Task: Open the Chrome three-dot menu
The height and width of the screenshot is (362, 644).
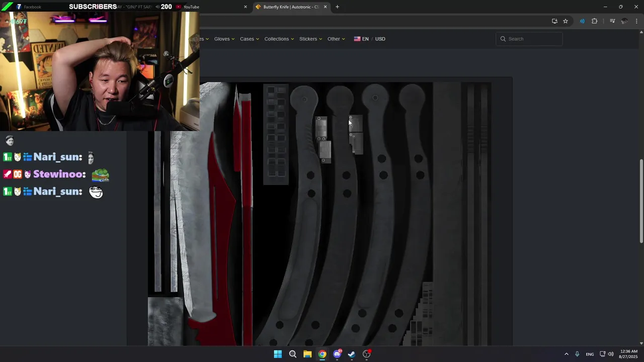Action: (x=636, y=21)
